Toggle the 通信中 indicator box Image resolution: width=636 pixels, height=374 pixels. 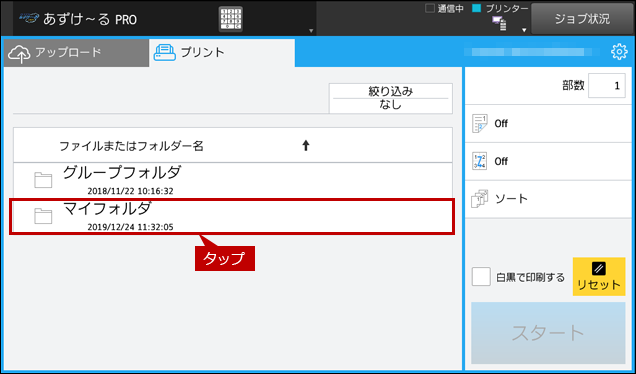pos(430,8)
